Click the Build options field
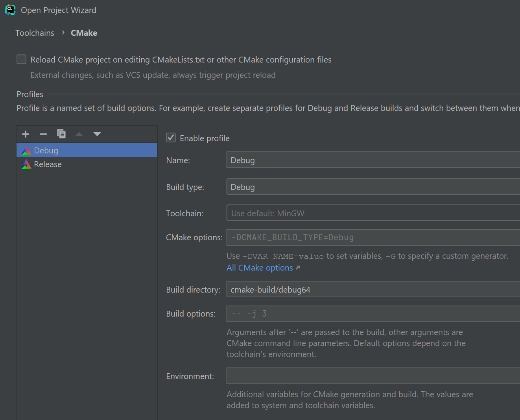 point(373,314)
